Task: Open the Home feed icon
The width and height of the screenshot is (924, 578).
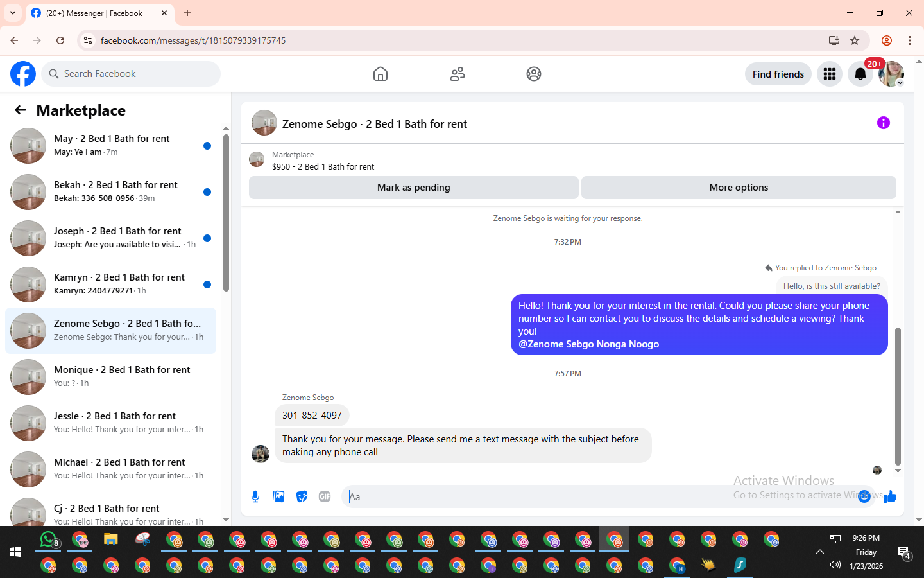Action: (381, 74)
